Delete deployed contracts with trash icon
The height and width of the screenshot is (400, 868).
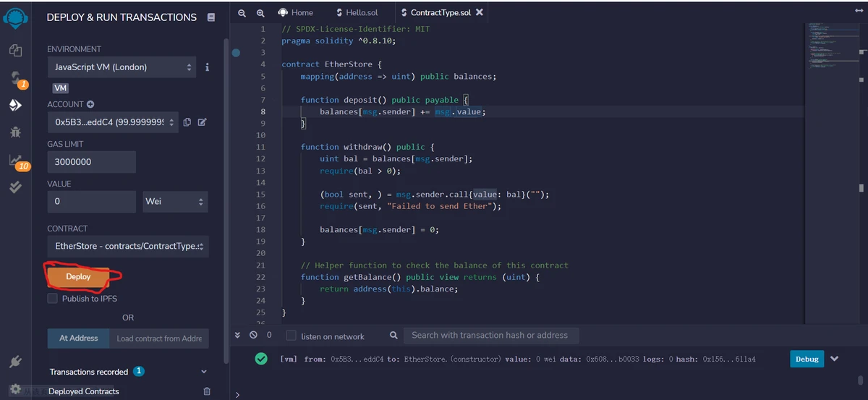207,391
